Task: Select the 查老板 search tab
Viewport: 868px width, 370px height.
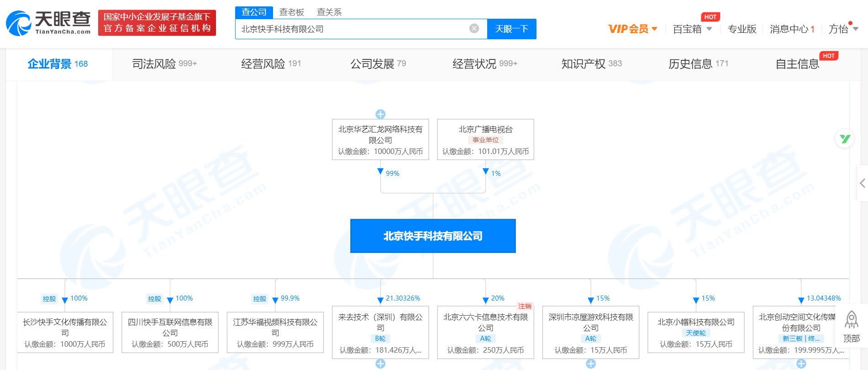Action: (292, 12)
